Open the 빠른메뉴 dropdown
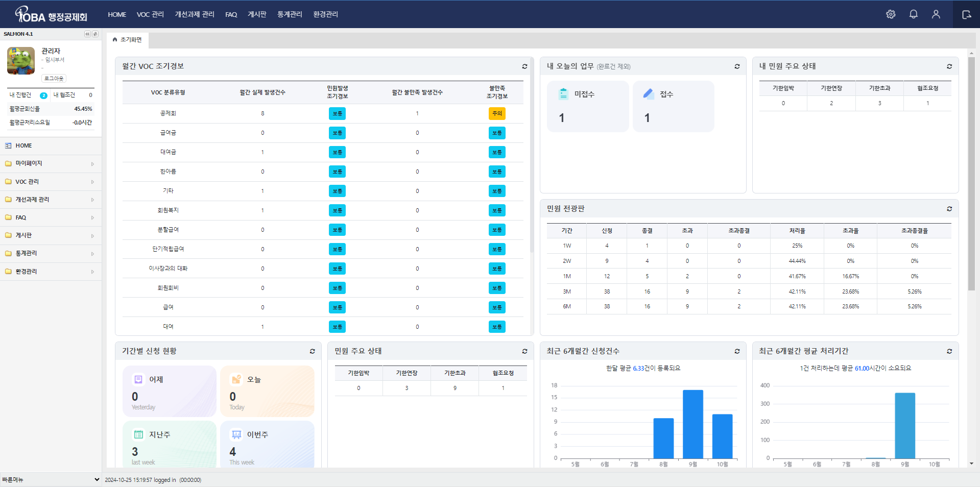The image size is (980, 487). (x=51, y=479)
